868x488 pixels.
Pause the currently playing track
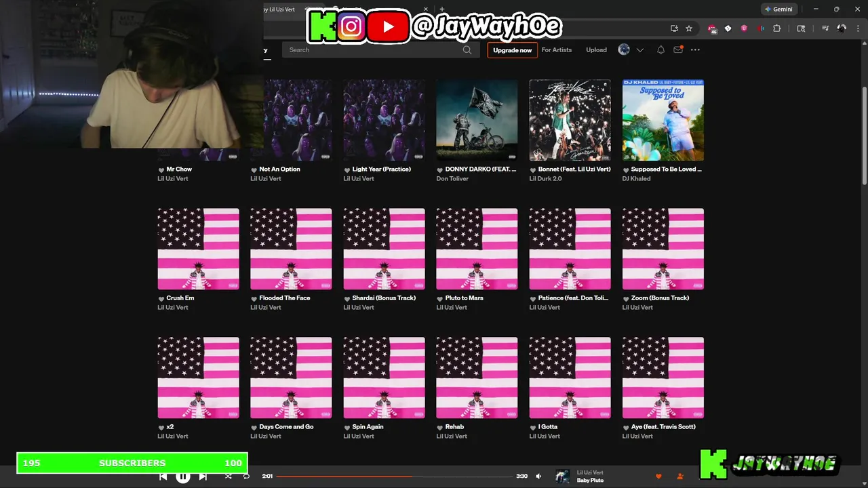[183, 476]
